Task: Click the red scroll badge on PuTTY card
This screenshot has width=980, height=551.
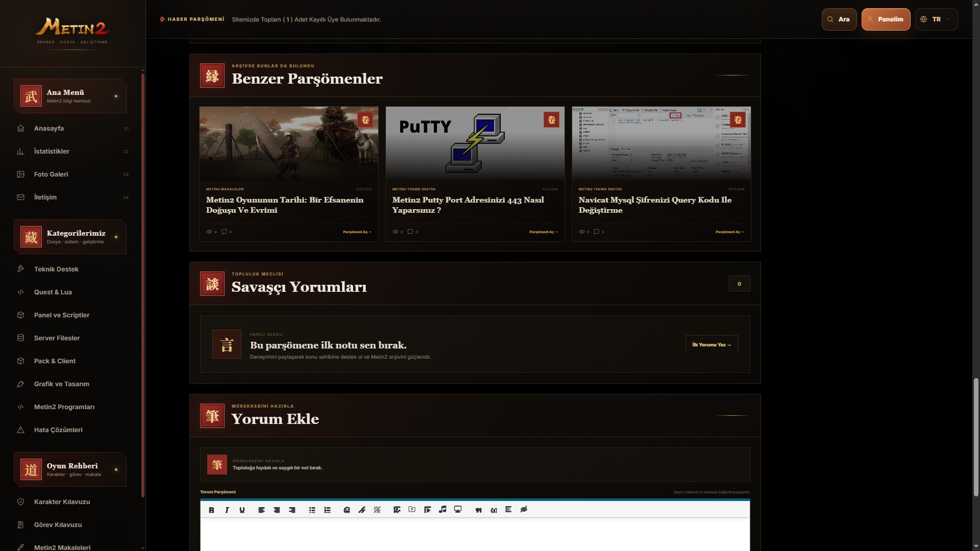Action: [x=551, y=120]
